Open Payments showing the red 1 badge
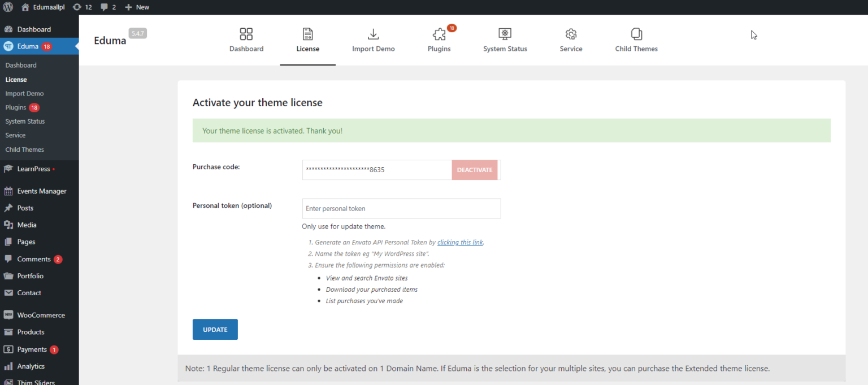The image size is (868, 385). (x=31, y=349)
